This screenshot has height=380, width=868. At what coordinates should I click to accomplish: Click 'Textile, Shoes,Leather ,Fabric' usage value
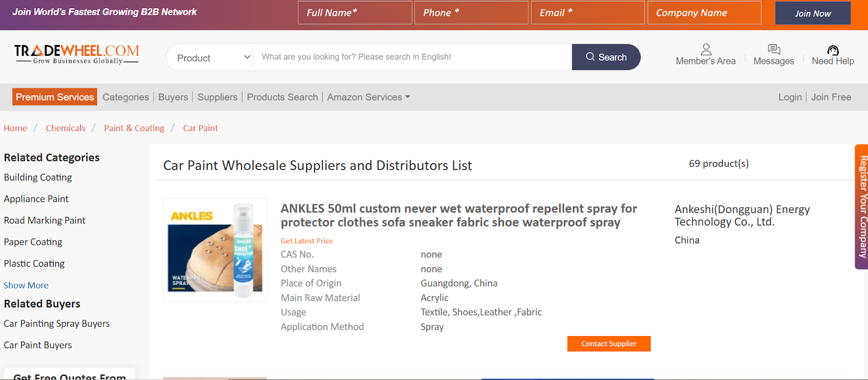click(x=481, y=312)
